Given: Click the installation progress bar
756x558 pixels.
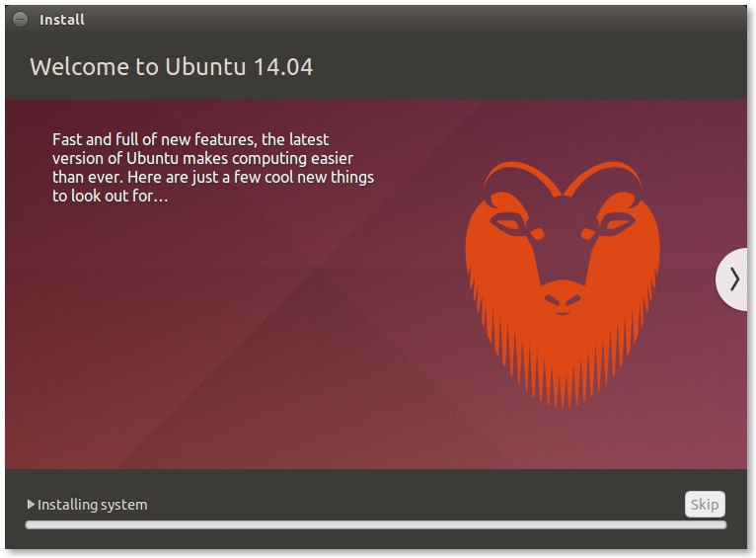Looking at the screenshot, I should tap(376, 525).
